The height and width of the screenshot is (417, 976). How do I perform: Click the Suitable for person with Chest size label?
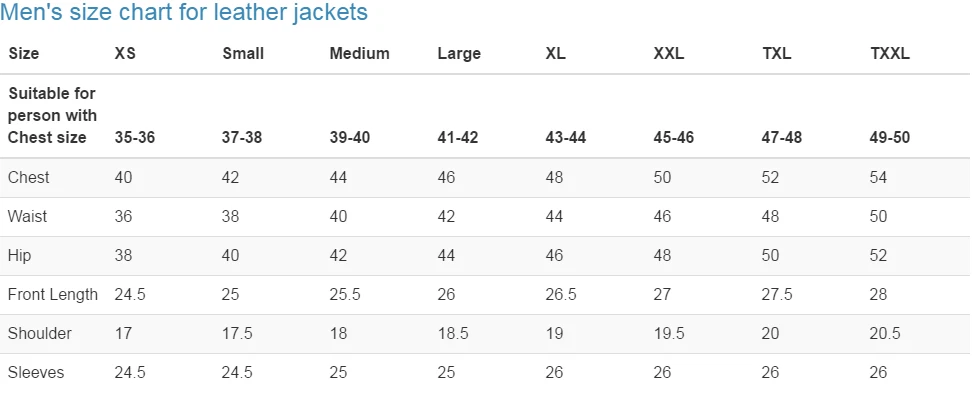click(52, 115)
